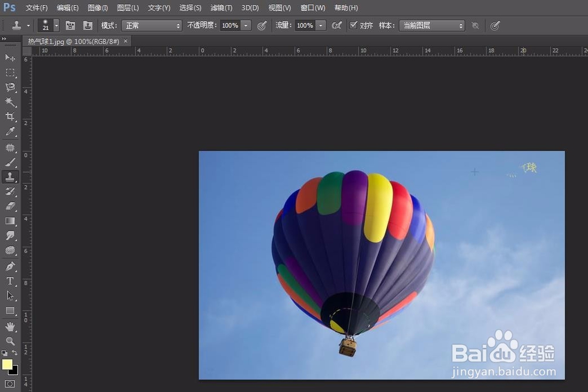The width and height of the screenshot is (588, 392).
Task: Click the foreground color swatch
Action: pos(6,364)
